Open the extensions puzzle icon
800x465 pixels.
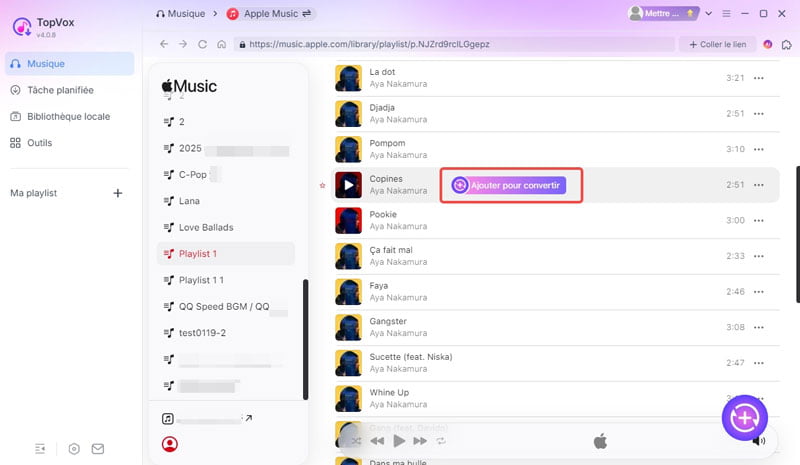click(787, 44)
